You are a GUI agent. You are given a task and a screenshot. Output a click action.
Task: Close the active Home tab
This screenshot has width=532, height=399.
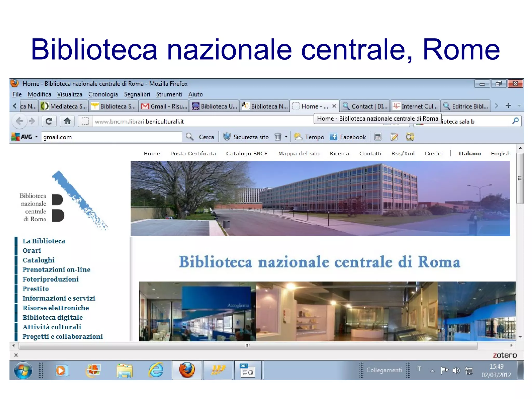(x=334, y=106)
